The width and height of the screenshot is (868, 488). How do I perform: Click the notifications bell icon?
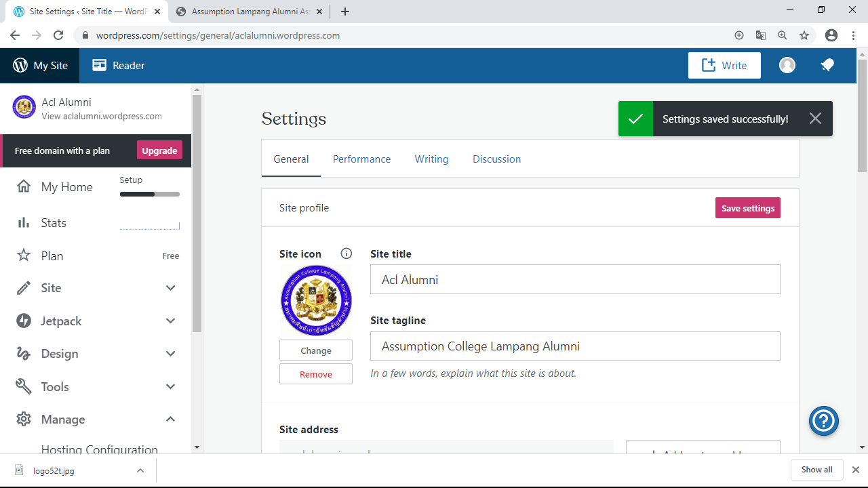pos(827,65)
